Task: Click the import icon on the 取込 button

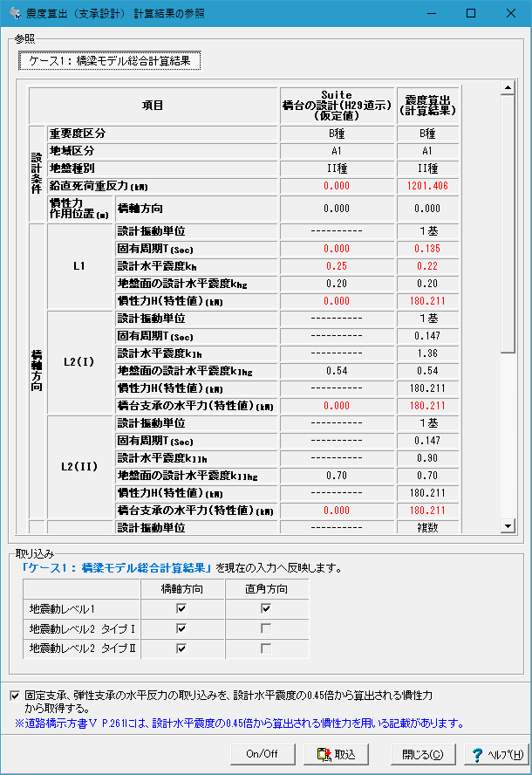Action: click(324, 754)
